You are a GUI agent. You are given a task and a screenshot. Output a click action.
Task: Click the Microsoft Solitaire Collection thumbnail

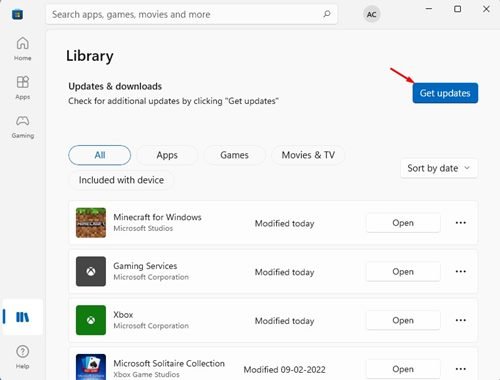click(91, 367)
